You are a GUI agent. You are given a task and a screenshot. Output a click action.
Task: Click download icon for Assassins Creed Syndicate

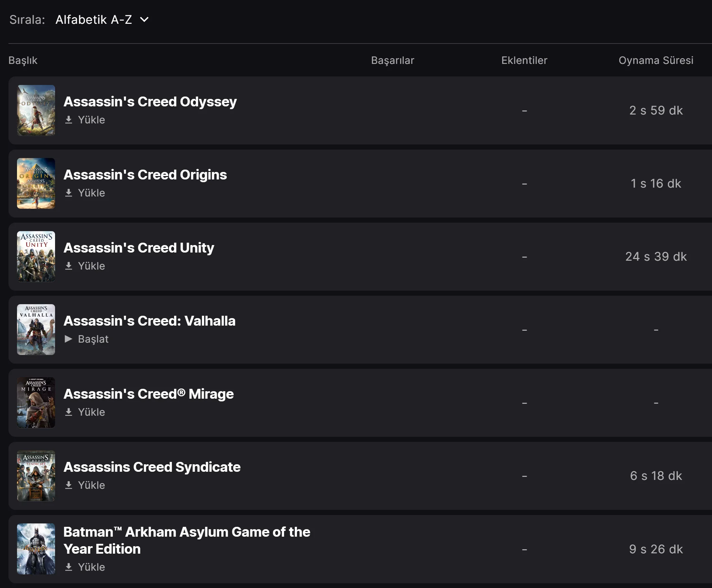tap(69, 485)
